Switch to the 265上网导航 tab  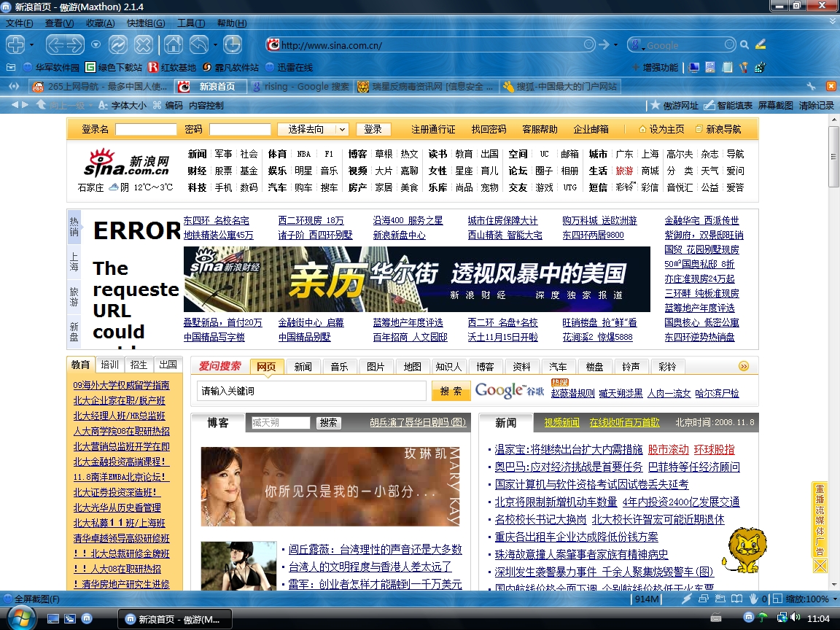click(100, 86)
